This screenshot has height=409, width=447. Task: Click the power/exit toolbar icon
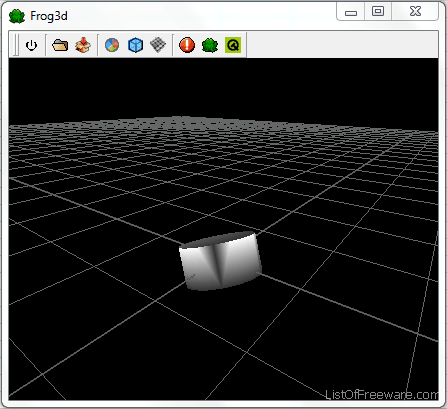(x=31, y=45)
